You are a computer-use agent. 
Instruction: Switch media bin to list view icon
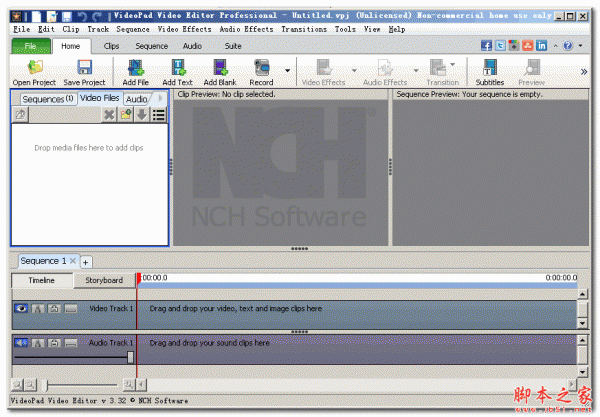158,114
